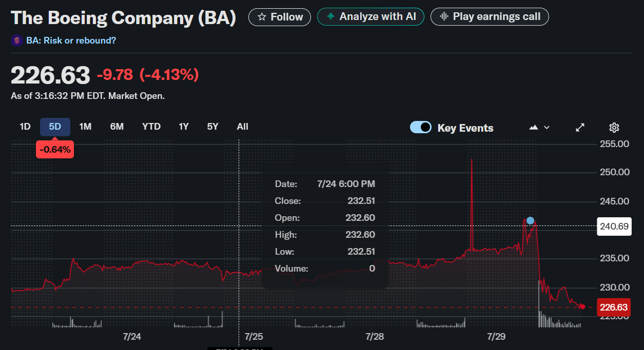
Task: Click the 7/29 date axis label
Action: click(x=497, y=337)
